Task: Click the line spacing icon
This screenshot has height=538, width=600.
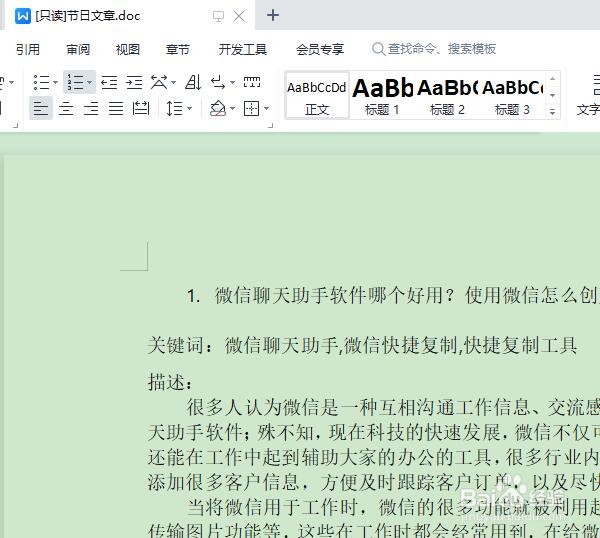Action: point(174,109)
